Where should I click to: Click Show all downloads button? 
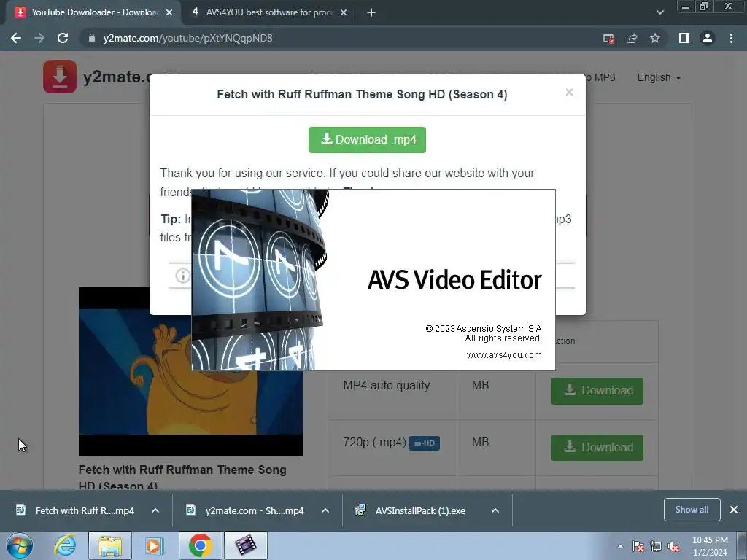click(x=692, y=510)
